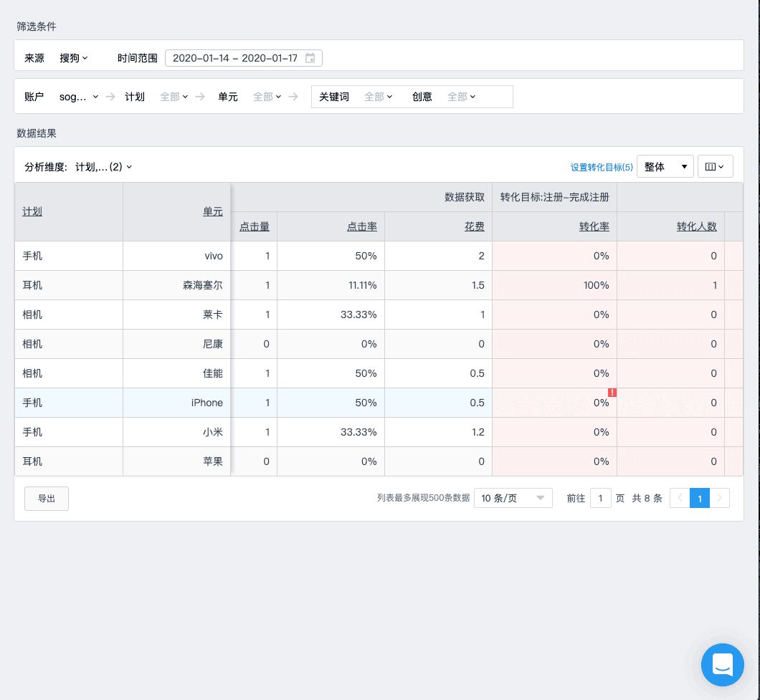Click 耳机 plan cell in 苹果 row
The image size is (760, 700).
(x=69, y=461)
